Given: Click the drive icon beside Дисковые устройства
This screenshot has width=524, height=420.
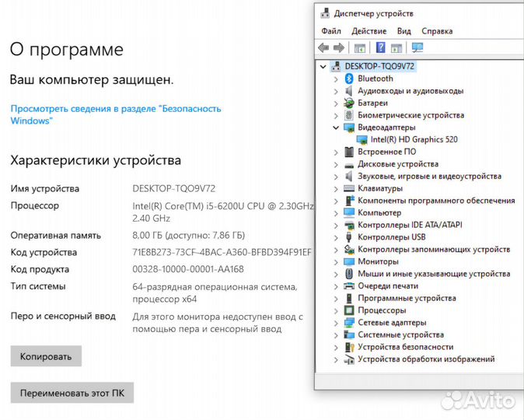Looking at the screenshot, I should point(349,165).
